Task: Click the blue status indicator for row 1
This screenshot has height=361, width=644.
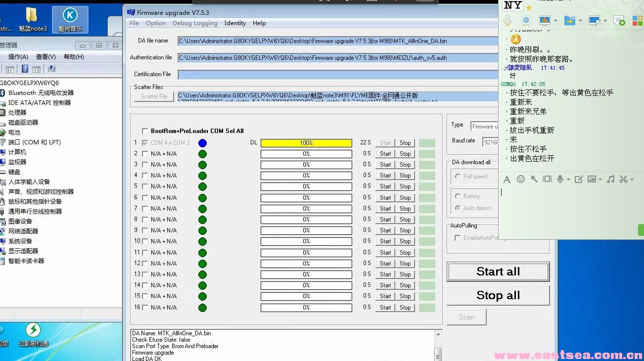Action: pyautogui.click(x=202, y=143)
